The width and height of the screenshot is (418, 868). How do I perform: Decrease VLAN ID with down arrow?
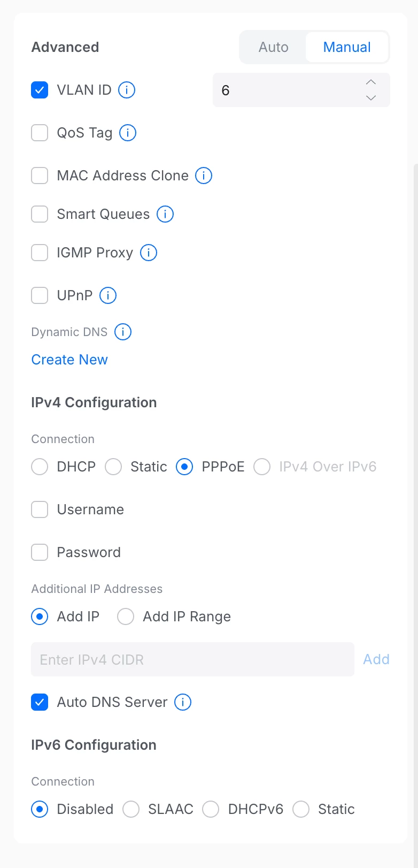371,98
